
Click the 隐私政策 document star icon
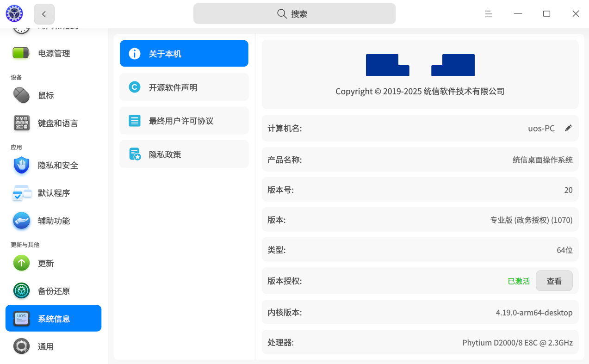pos(135,154)
